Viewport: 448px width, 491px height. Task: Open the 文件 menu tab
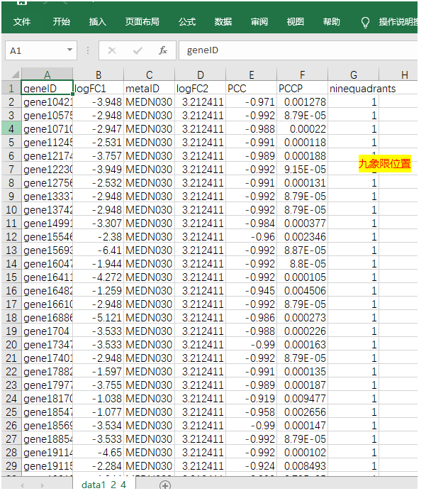[22, 21]
